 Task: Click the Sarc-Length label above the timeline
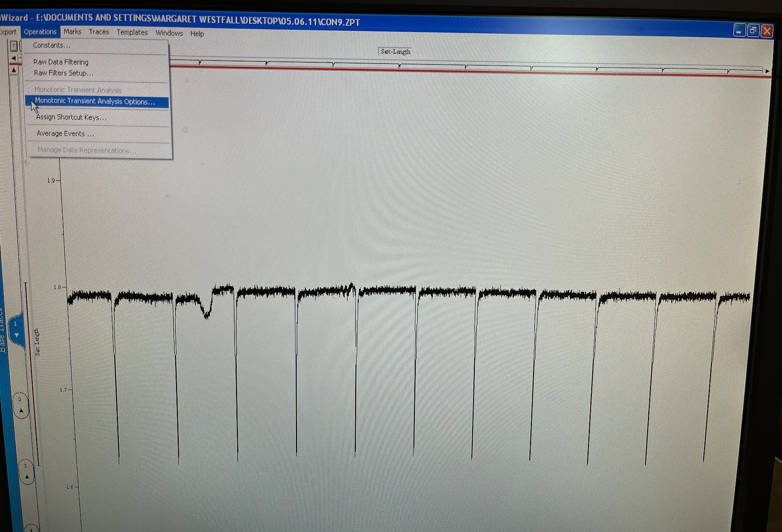(x=395, y=52)
